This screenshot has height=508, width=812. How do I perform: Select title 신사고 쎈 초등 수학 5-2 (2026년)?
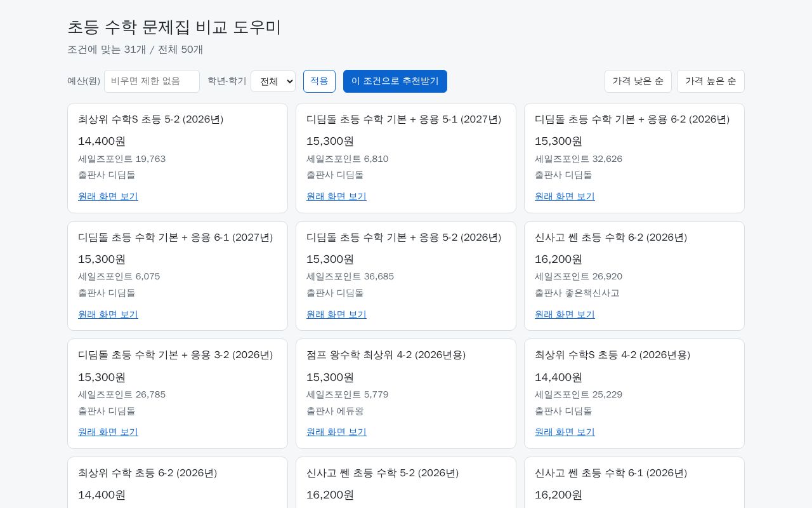pyautogui.click(x=383, y=473)
